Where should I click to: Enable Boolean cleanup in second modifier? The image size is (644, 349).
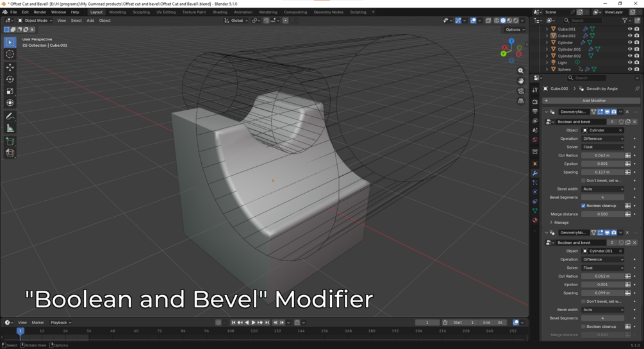click(x=583, y=327)
